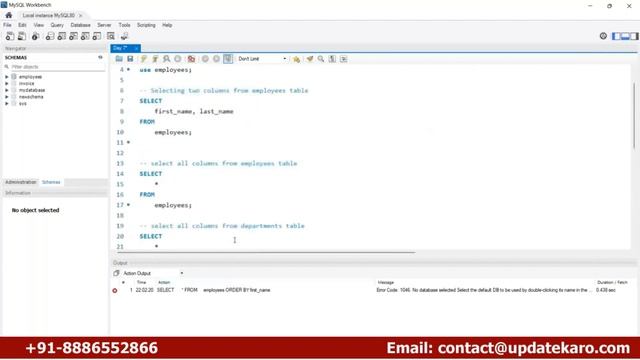The height and width of the screenshot is (360, 640).
Task: Open Workbench preferences gear icon
Action: click(x=603, y=36)
